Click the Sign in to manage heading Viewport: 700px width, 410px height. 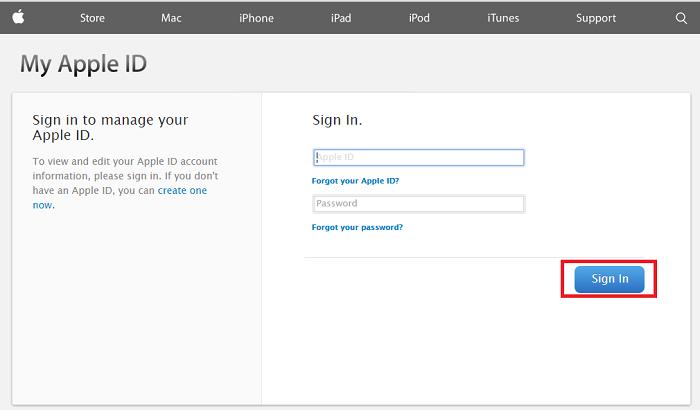pyautogui.click(x=110, y=128)
